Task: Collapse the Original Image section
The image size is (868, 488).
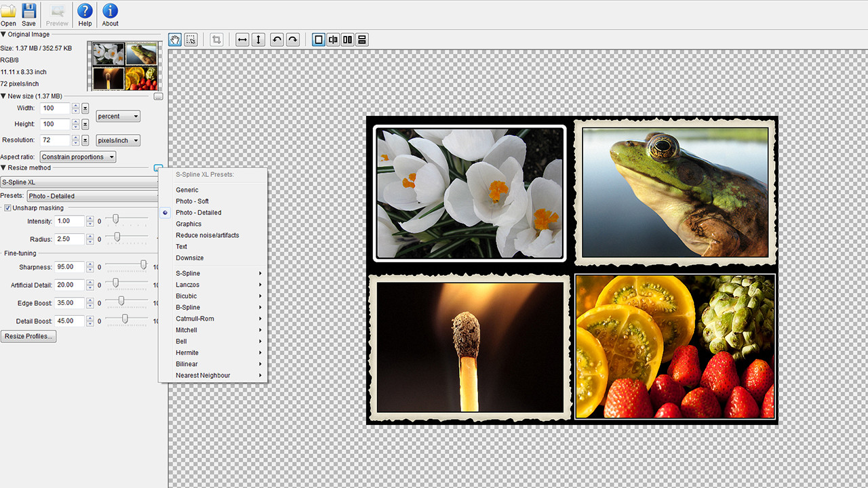Action: point(3,34)
